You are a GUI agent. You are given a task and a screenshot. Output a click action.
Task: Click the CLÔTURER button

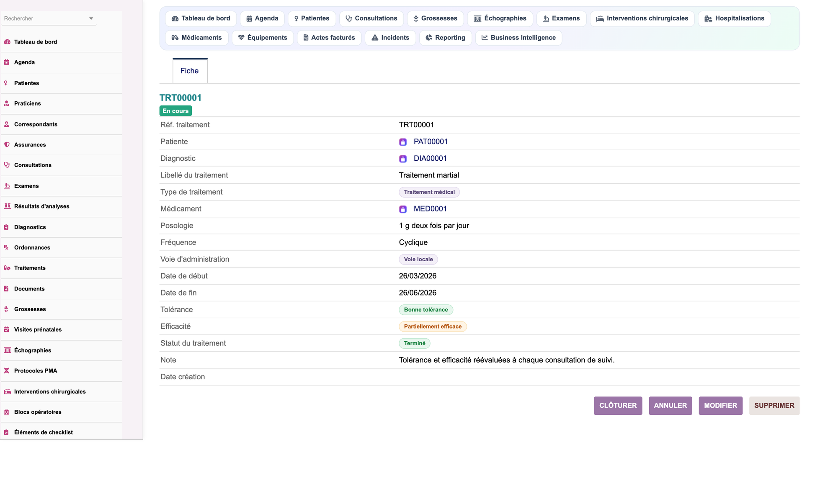pyautogui.click(x=618, y=406)
